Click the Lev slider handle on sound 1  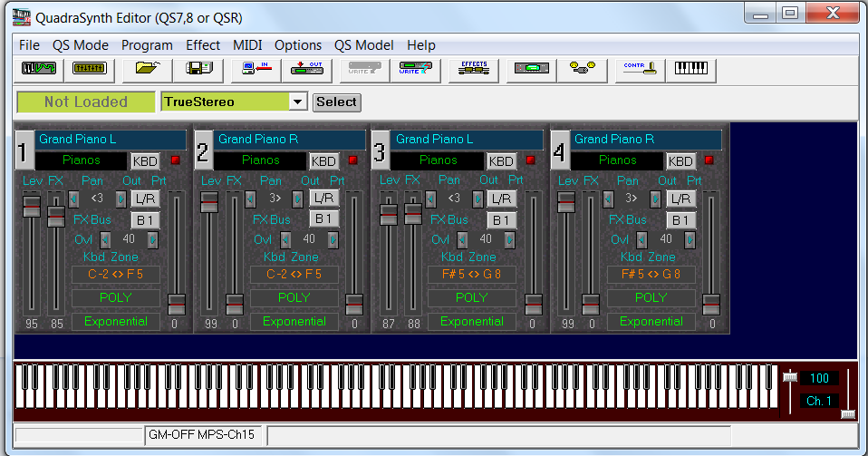pyautogui.click(x=32, y=208)
